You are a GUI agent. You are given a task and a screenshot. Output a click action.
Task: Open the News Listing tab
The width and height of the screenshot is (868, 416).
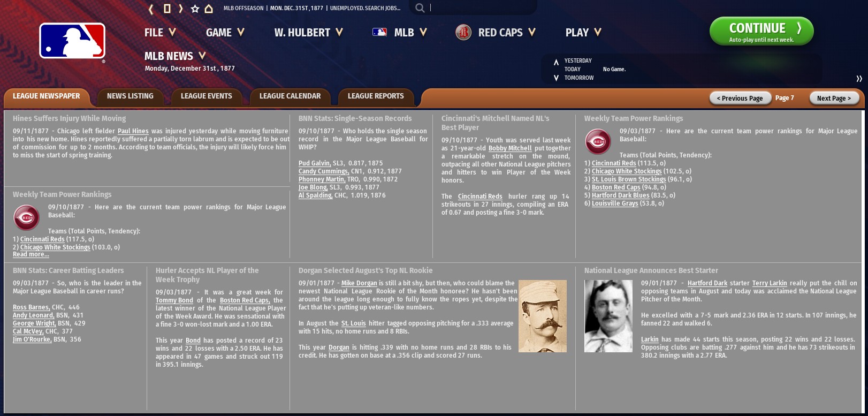(130, 96)
